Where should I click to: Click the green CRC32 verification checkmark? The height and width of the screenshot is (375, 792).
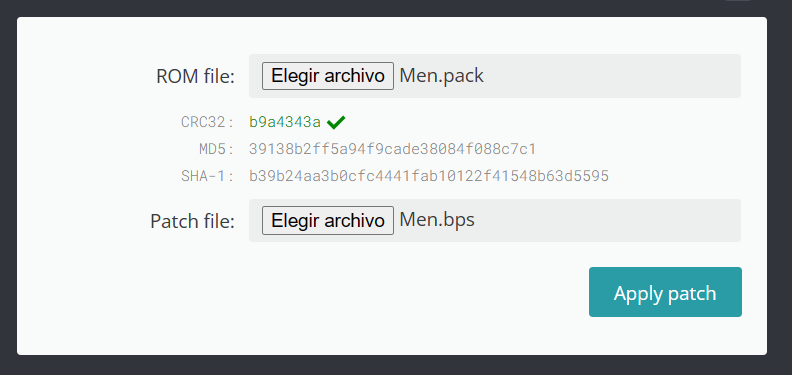click(336, 122)
